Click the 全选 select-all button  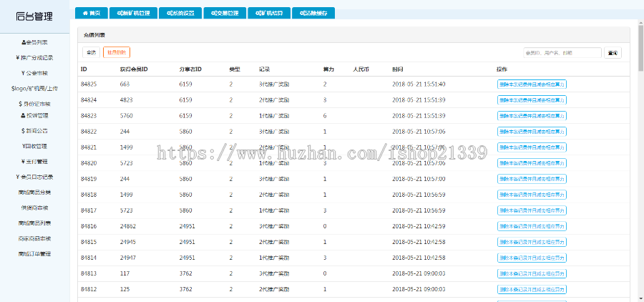point(91,52)
